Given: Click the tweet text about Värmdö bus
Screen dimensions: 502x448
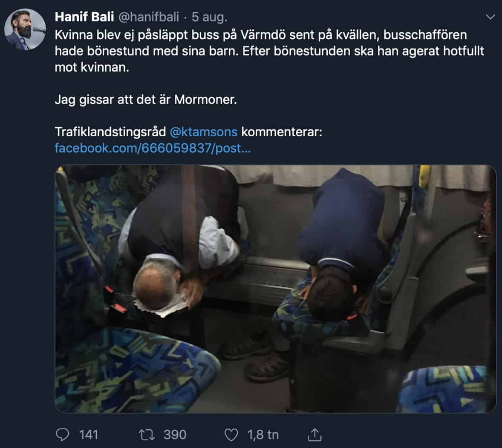Looking at the screenshot, I should point(269,51).
